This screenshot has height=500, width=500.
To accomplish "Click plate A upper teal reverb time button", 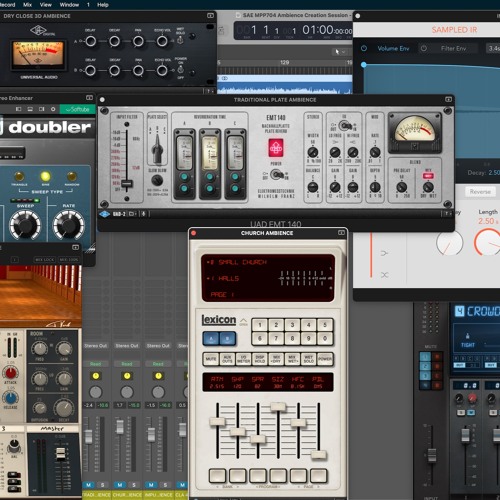I will click(x=184, y=176).
